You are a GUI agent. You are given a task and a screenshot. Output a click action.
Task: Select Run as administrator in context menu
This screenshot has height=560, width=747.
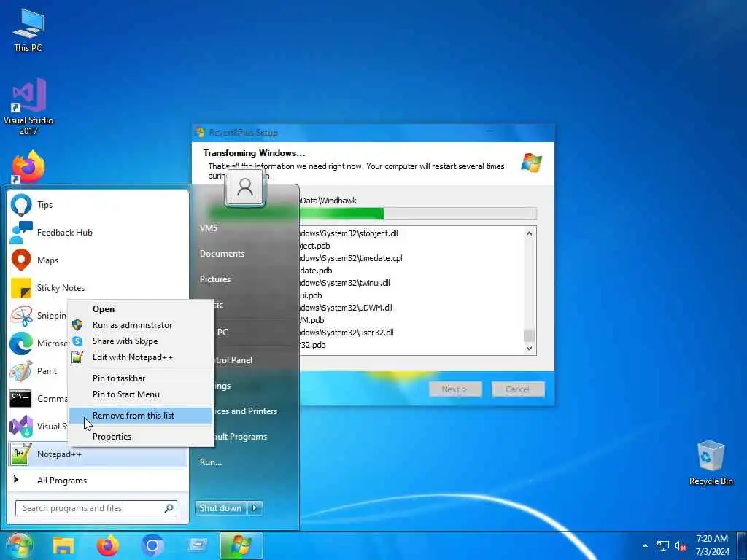(141, 325)
